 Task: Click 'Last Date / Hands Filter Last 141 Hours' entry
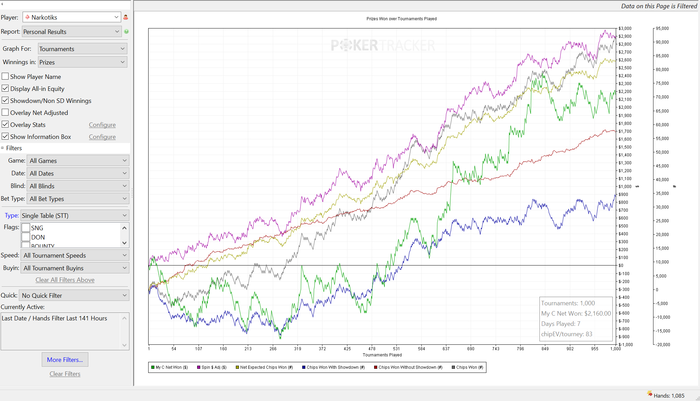pyautogui.click(x=54, y=318)
